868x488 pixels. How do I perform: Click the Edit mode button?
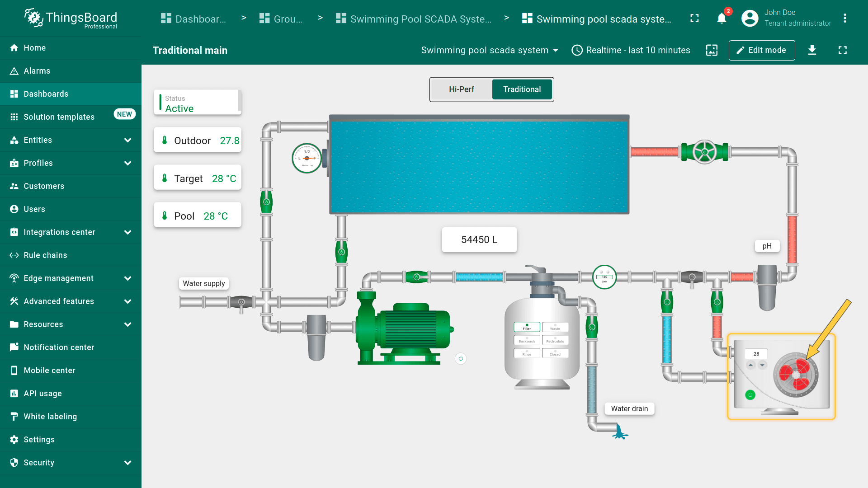point(761,50)
